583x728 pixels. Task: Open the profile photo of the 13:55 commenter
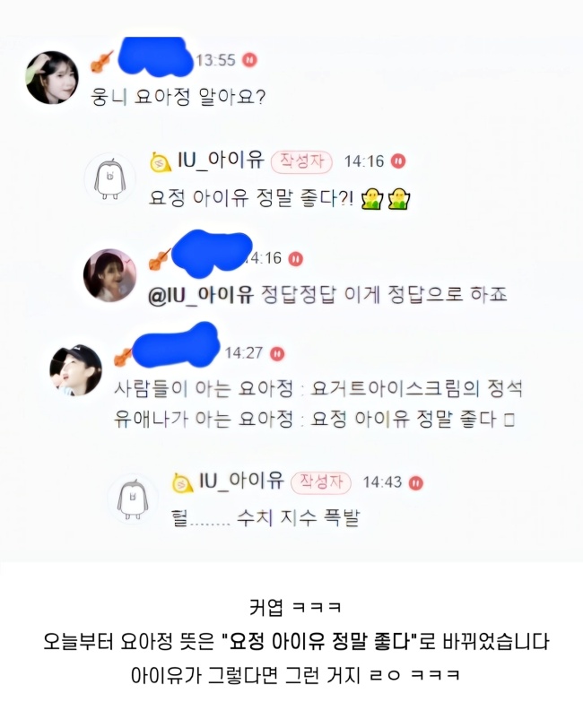pos(52,77)
